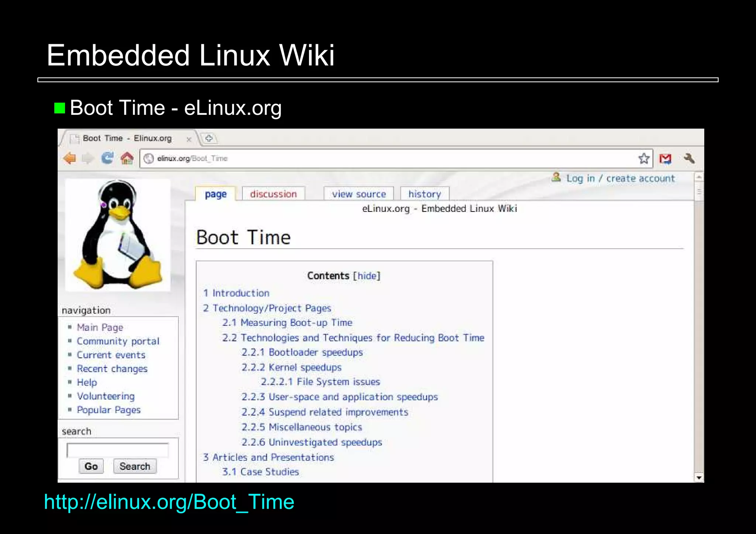Follow the http://elinux.org/Boot_Time slide link
This screenshot has width=756, height=534.
point(169,502)
